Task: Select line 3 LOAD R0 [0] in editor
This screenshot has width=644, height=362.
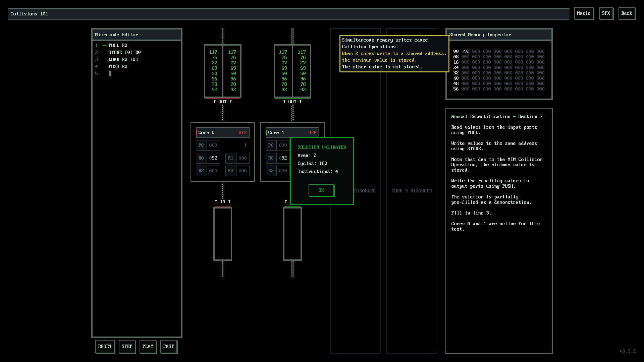Action: (x=123, y=59)
